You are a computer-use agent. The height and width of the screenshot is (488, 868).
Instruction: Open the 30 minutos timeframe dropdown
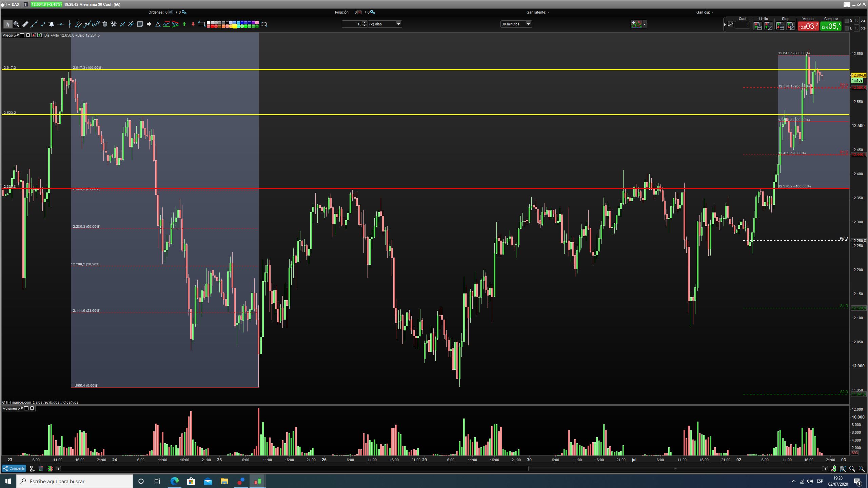click(528, 24)
